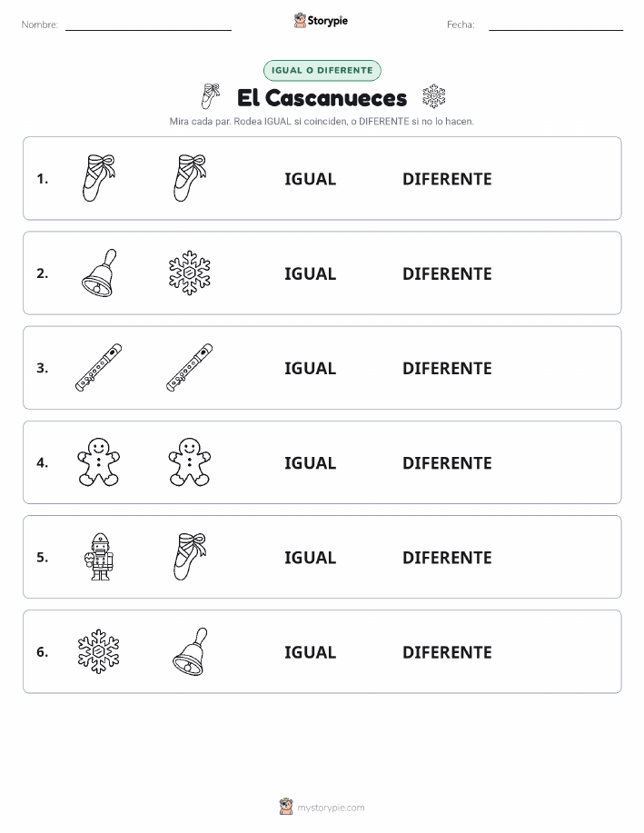644x833 pixels.
Task: Click the IGUAL O DIFERENTE badge
Action: coord(322,70)
